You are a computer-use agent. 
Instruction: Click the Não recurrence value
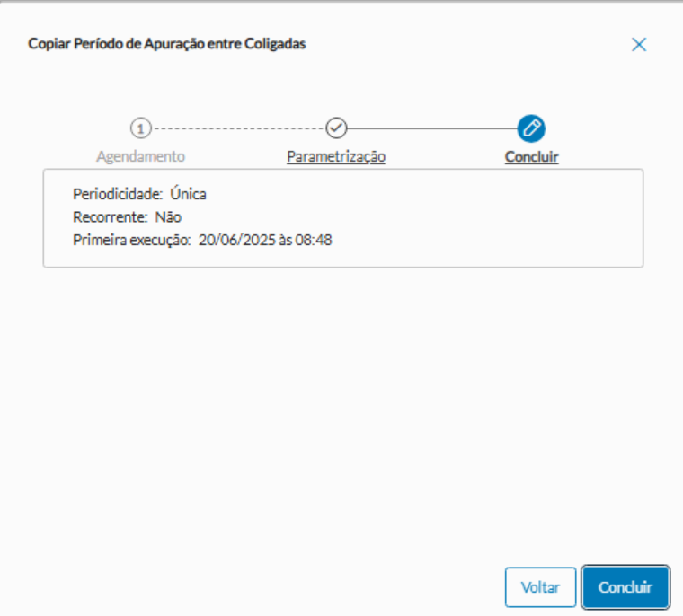click(168, 216)
